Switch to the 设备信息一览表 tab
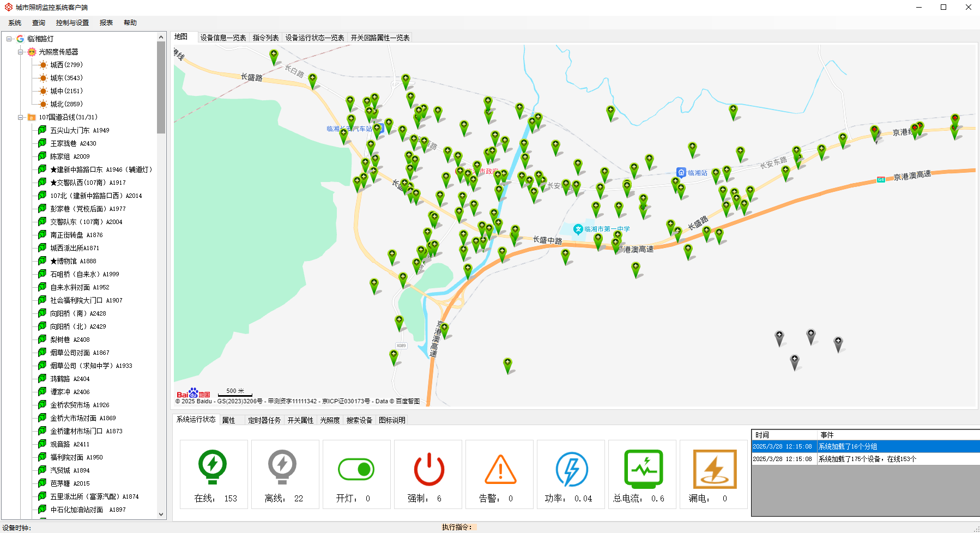This screenshot has width=980, height=533. [x=223, y=38]
